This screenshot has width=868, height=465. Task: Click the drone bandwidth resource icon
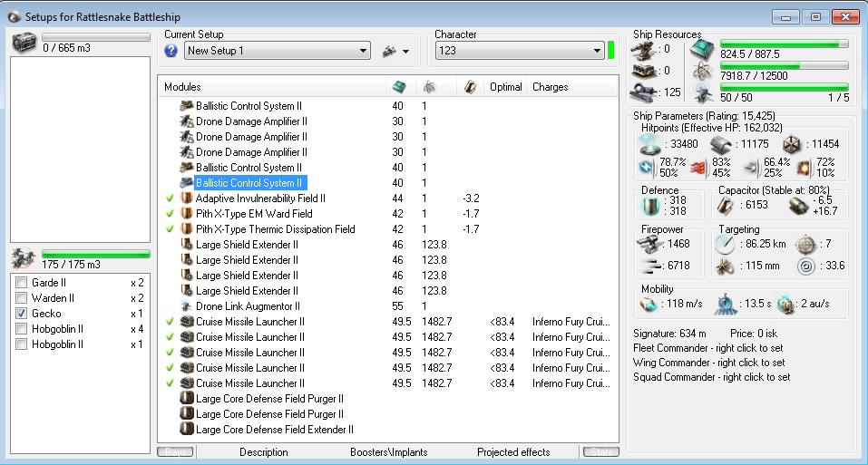pyautogui.click(x=702, y=93)
